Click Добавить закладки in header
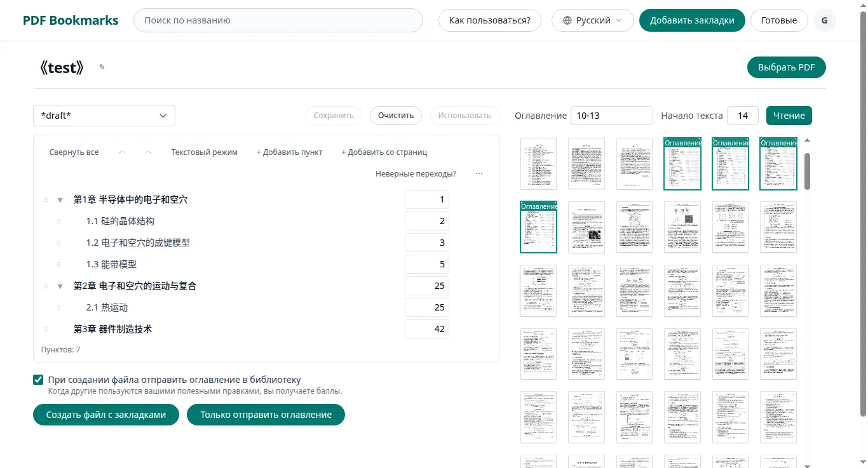Viewport: 868px width, 468px height. coord(692,20)
